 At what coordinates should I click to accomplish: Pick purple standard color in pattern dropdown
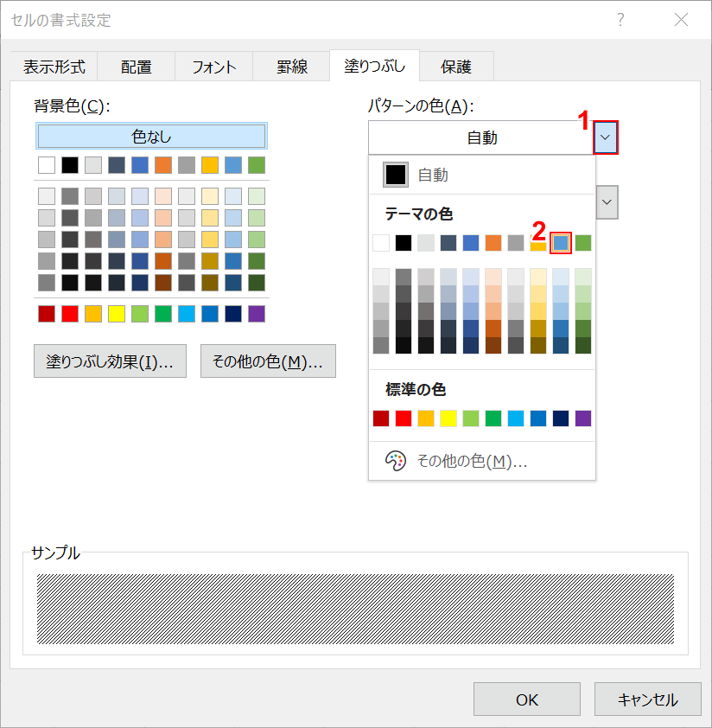(583, 418)
